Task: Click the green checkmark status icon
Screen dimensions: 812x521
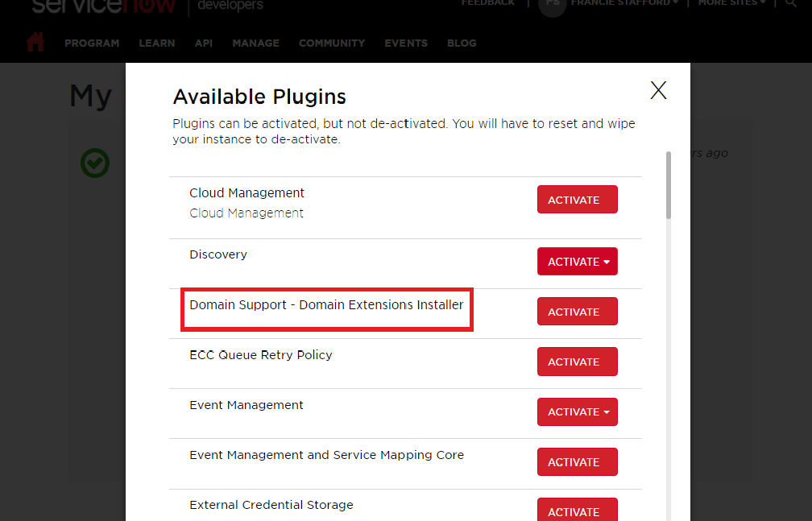Action: tap(94, 163)
